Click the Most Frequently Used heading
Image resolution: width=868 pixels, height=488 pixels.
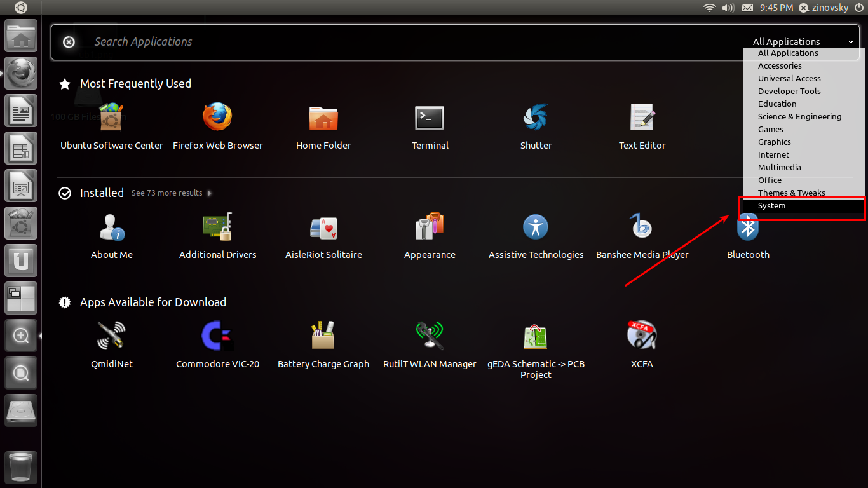[x=135, y=84]
